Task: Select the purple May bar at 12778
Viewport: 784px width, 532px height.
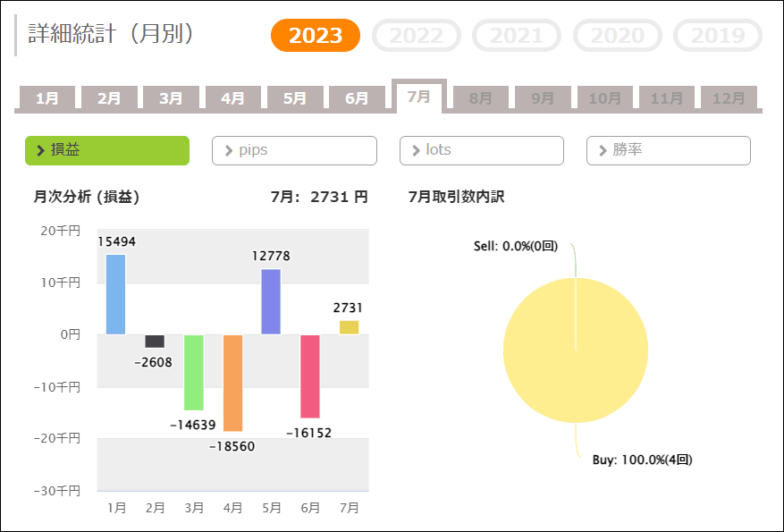Action: 271,301
